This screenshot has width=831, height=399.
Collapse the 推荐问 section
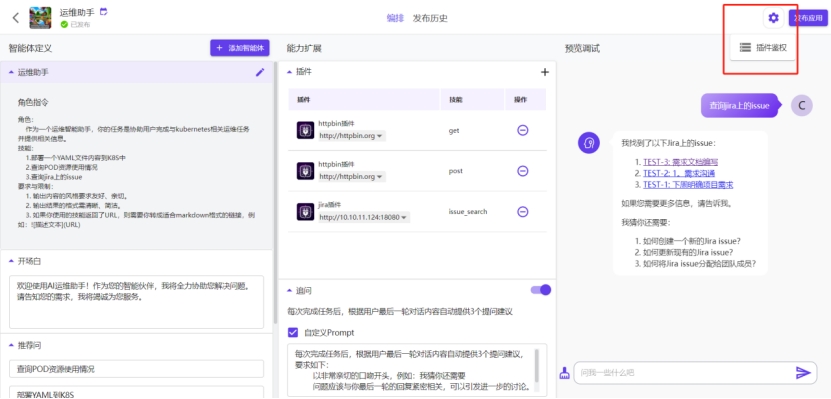pyautogui.click(x=12, y=345)
